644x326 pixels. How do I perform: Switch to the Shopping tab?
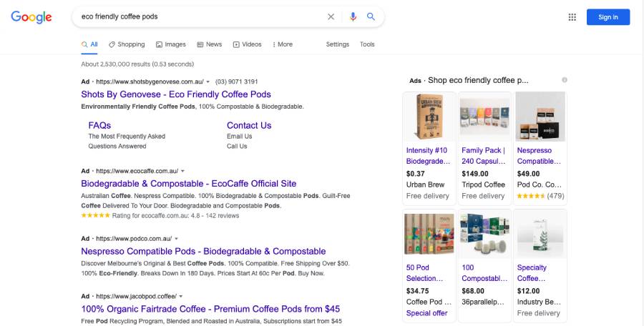coord(127,44)
